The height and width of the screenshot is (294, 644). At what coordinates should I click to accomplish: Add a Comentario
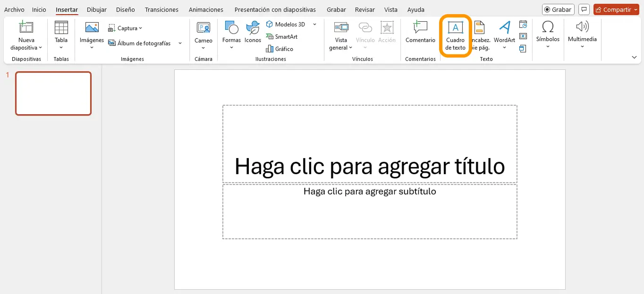coord(420,32)
